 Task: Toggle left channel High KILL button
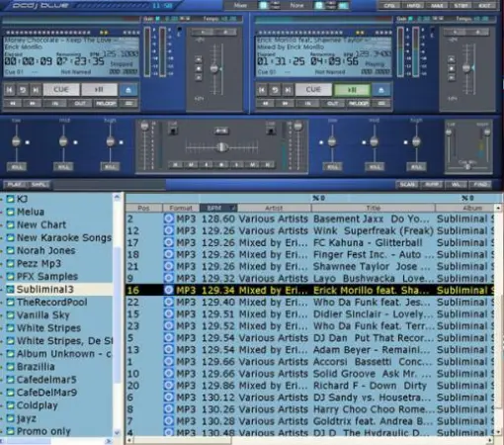point(110,167)
